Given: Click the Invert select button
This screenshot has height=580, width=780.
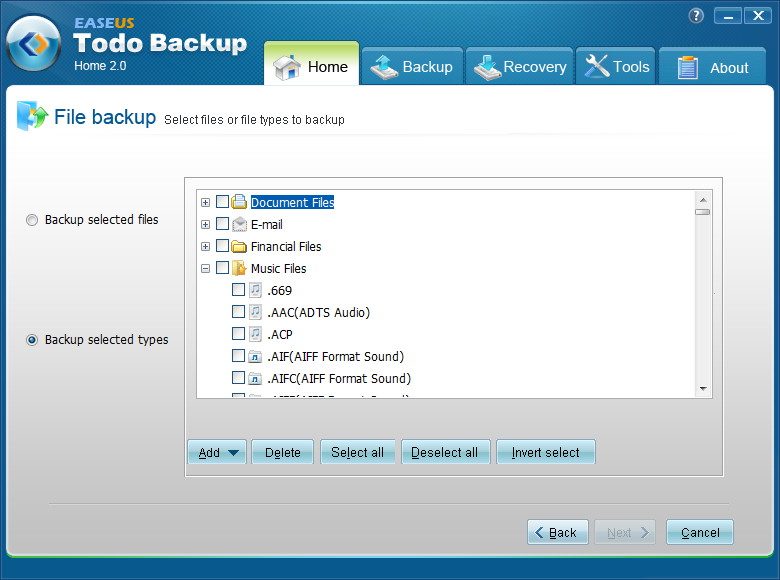Looking at the screenshot, I should click(546, 452).
